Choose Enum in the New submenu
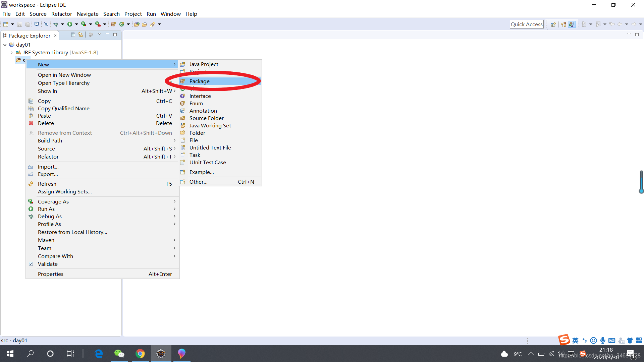Viewport: 644px width, 362px height. click(220, 103)
